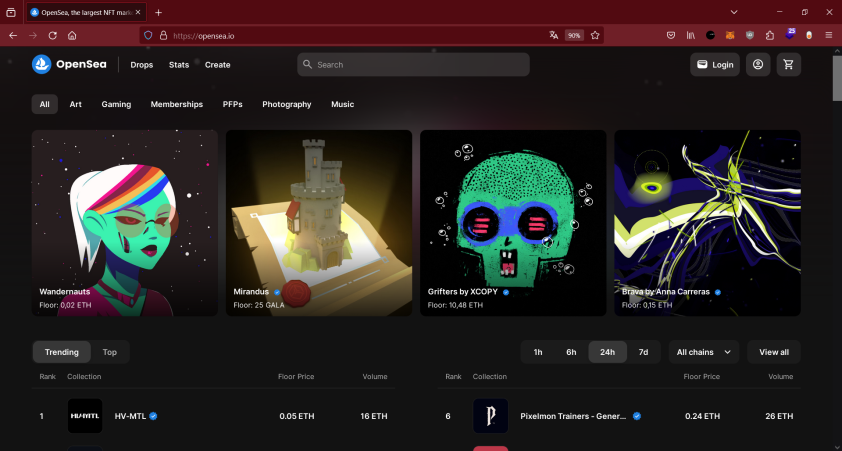Open the account profile icon
This screenshot has height=451, width=842.
(758, 64)
